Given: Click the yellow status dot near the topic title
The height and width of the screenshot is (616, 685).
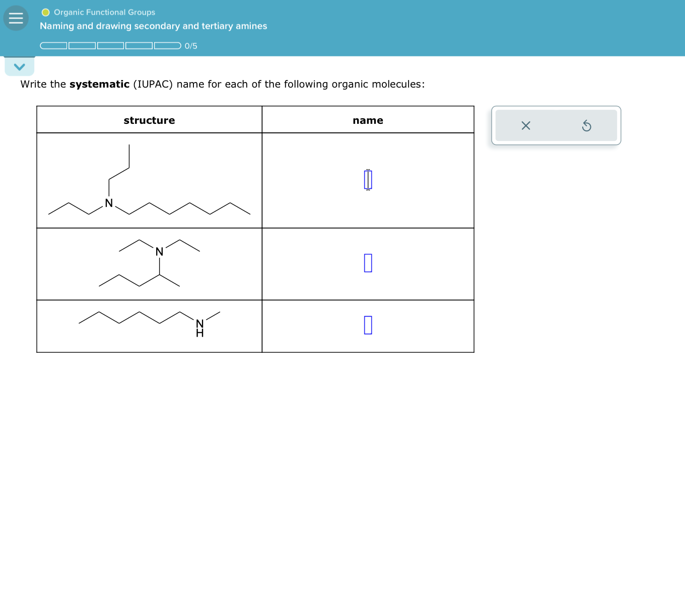Looking at the screenshot, I should [x=45, y=12].
